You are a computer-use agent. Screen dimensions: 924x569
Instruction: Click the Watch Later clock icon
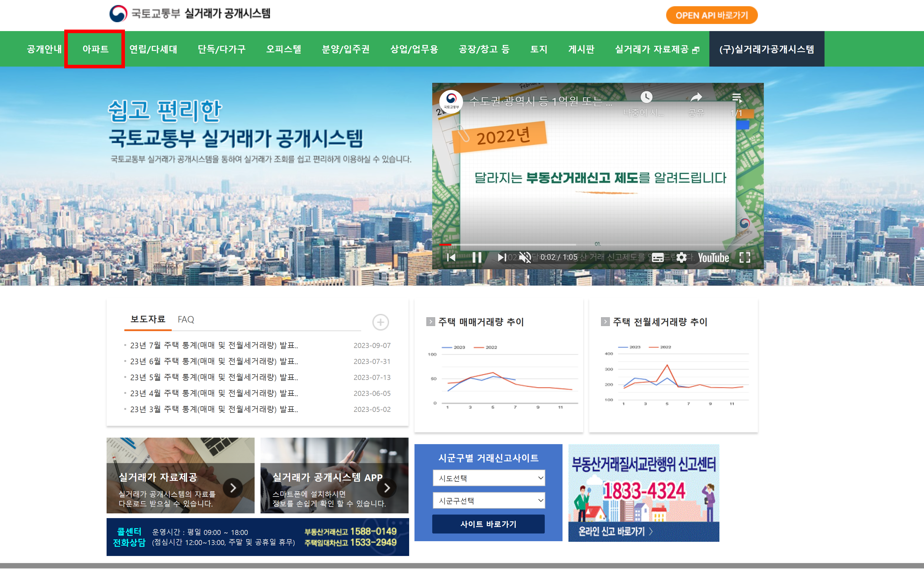click(646, 97)
